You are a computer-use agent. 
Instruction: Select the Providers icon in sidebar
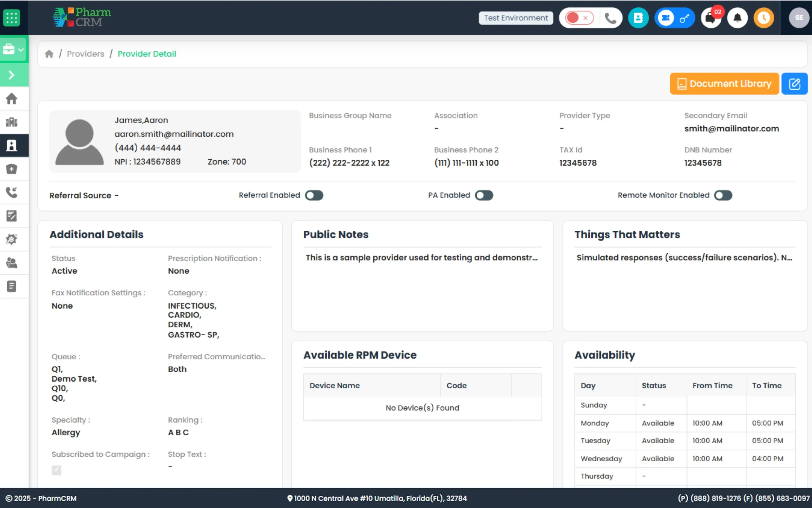[x=11, y=145]
